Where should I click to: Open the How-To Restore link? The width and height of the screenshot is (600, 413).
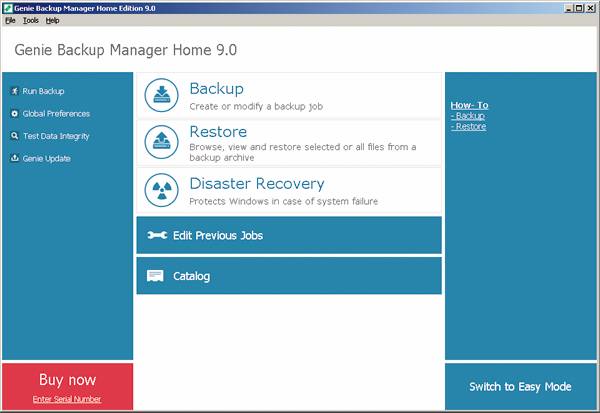point(469,126)
